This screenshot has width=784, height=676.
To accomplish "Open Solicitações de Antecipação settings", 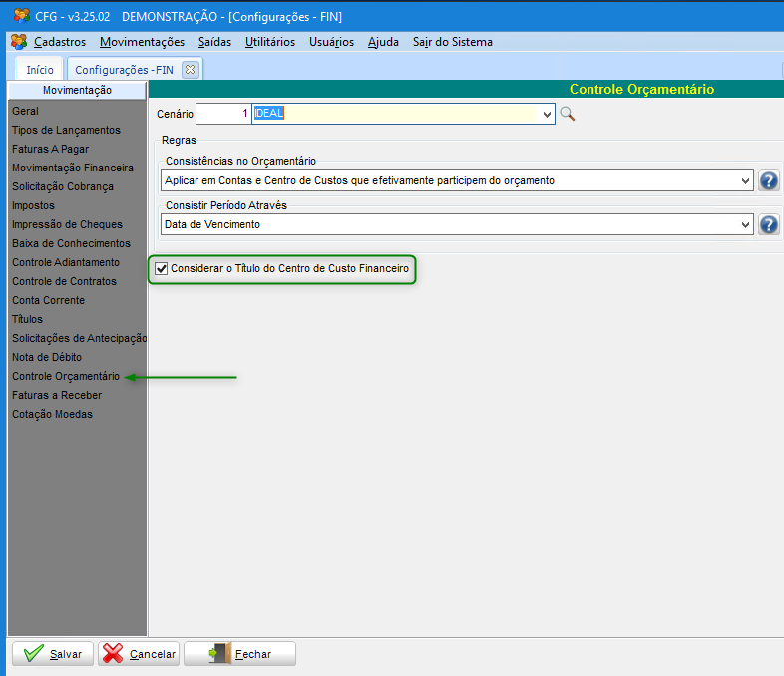I will (79, 338).
